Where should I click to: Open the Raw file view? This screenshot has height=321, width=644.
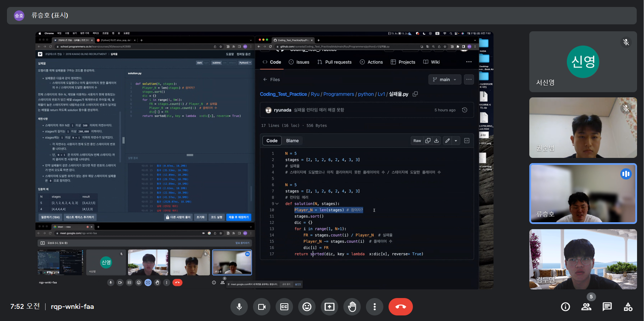click(417, 141)
